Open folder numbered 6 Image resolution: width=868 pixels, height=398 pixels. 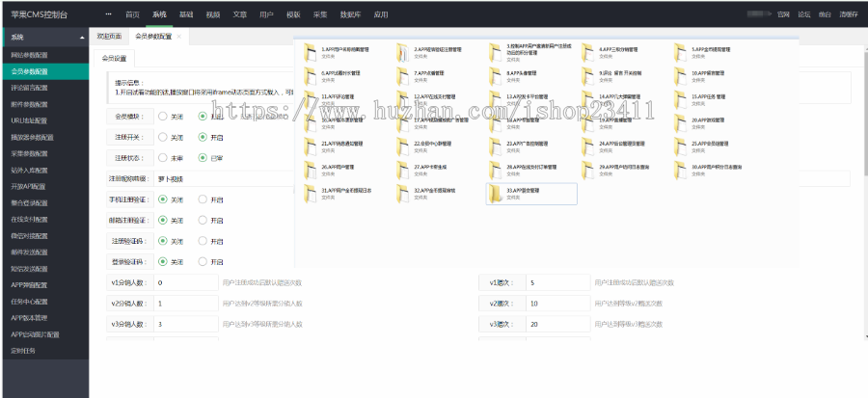[332, 76]
